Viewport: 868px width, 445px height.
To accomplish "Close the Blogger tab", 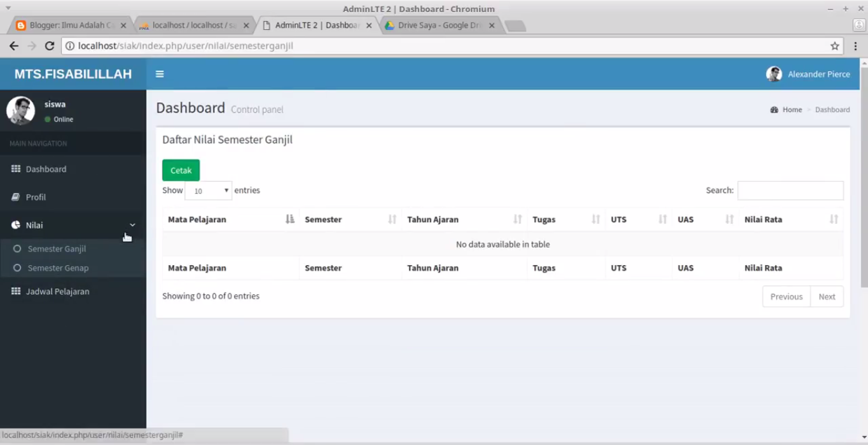I will click(123, 25).
